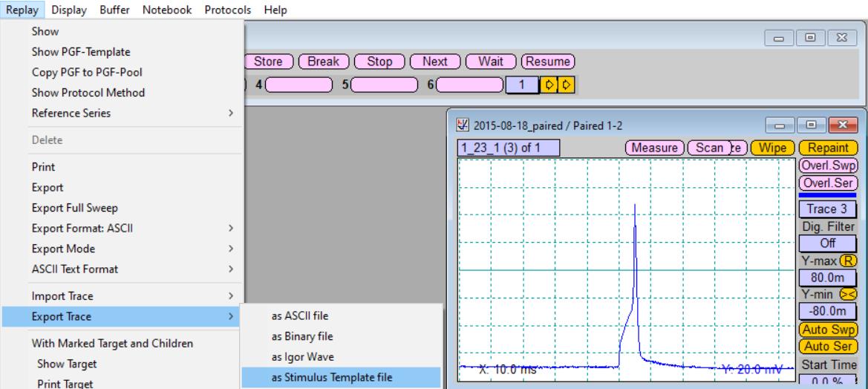The image size is (868, 389).
Task: Choose Print Target menu entry
Action: [123, 384]
